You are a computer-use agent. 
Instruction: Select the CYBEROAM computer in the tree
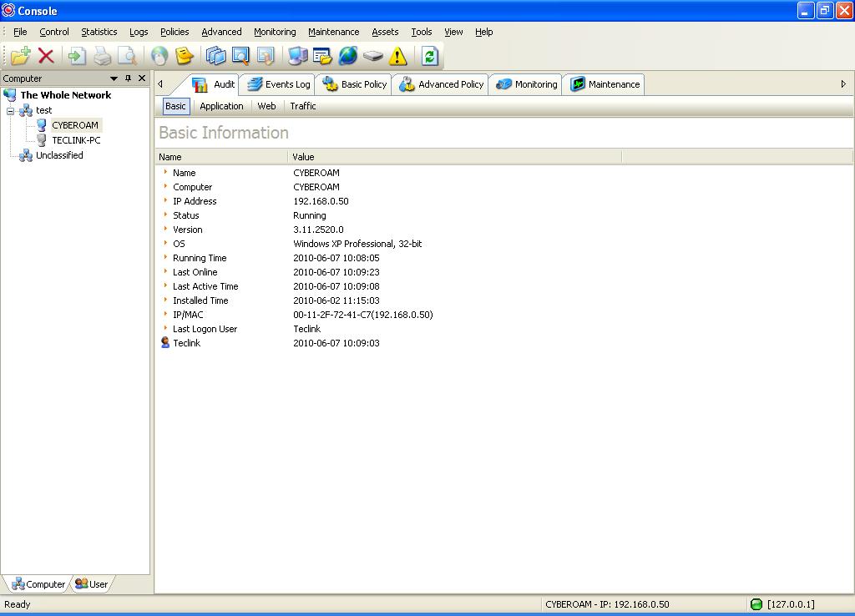click(75, 125)
